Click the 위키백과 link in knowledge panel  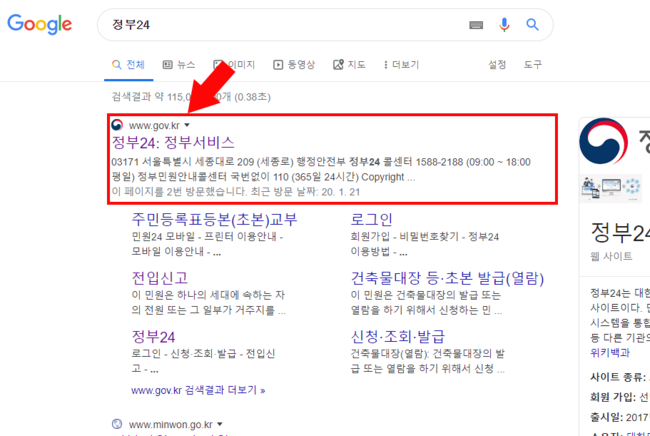(610, 353)
